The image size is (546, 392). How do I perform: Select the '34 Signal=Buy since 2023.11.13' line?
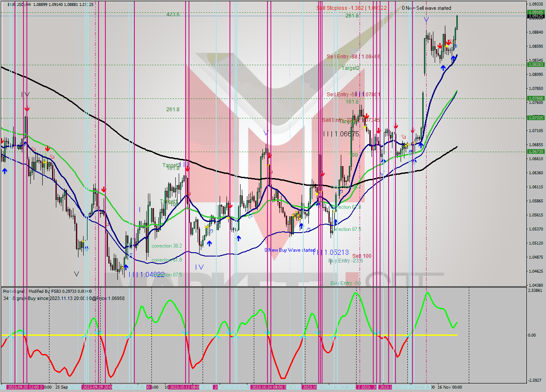[x=64, y=298]
